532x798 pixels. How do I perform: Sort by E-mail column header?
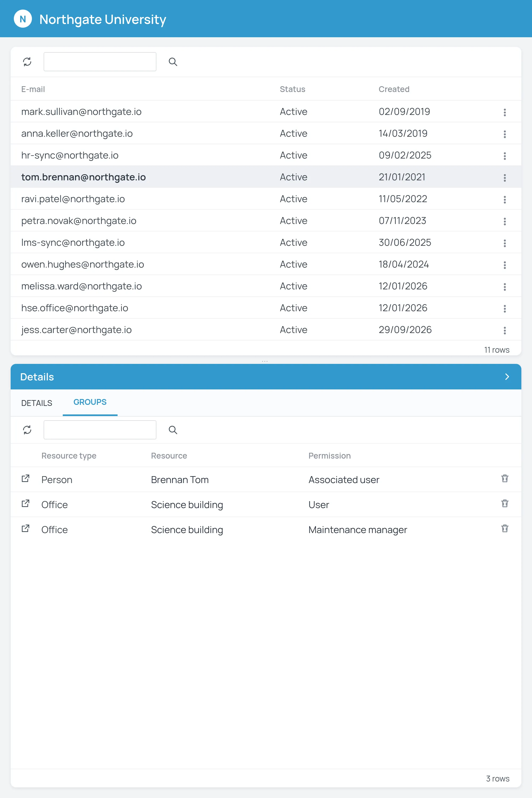(33, 89)
